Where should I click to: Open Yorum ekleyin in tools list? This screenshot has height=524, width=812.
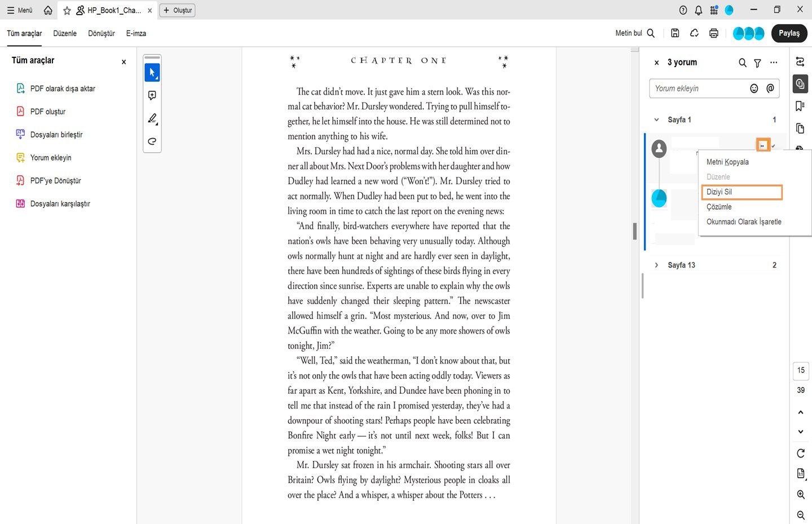tap(43, 158)
